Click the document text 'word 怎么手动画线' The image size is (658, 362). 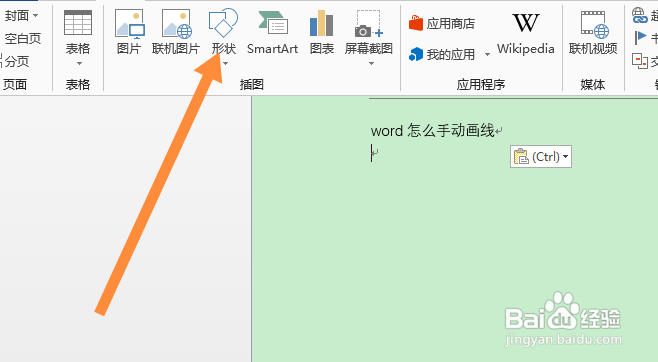coord(433,131)
